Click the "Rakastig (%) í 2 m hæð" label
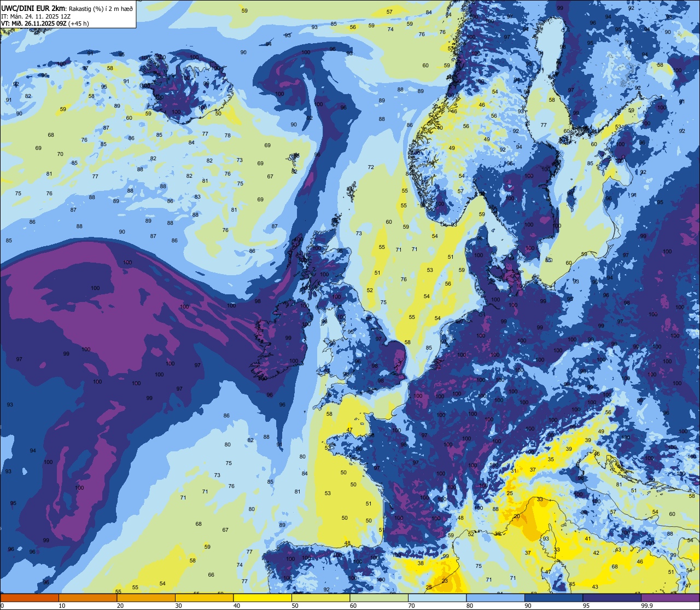Viewport: 700px width, 610px height. point(100,9)
